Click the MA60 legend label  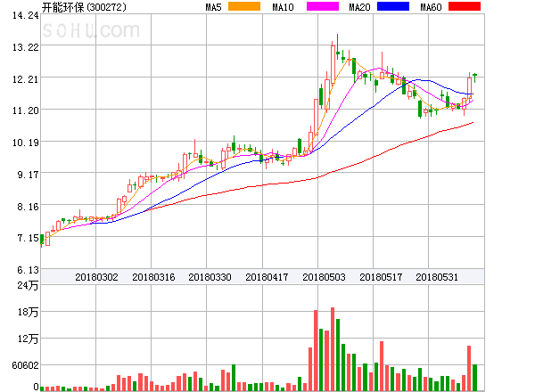point(431,7)
